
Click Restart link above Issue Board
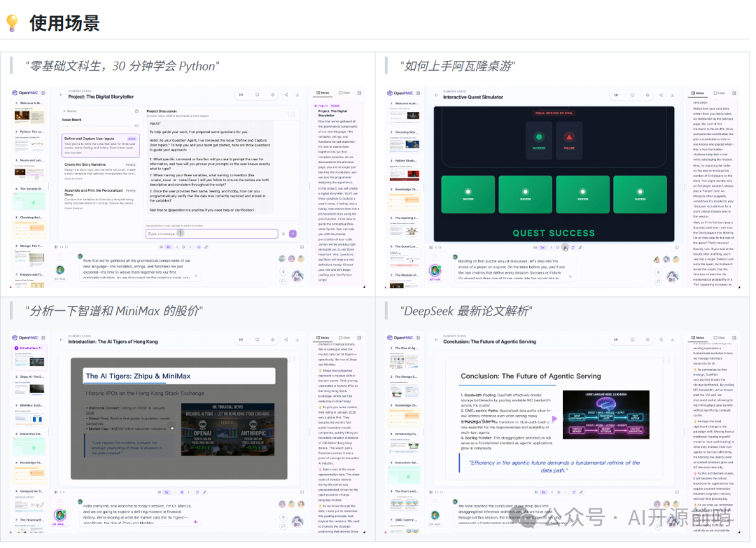coord(71,111)
